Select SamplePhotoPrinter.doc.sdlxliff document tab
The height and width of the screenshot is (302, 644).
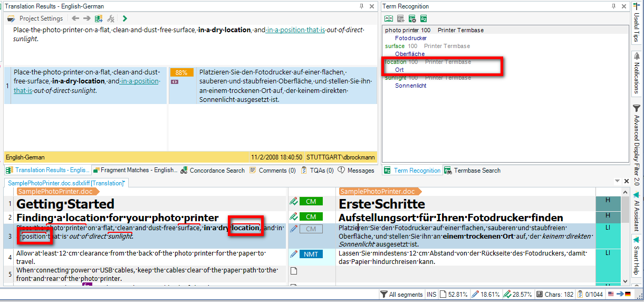[x=66, y=183]
